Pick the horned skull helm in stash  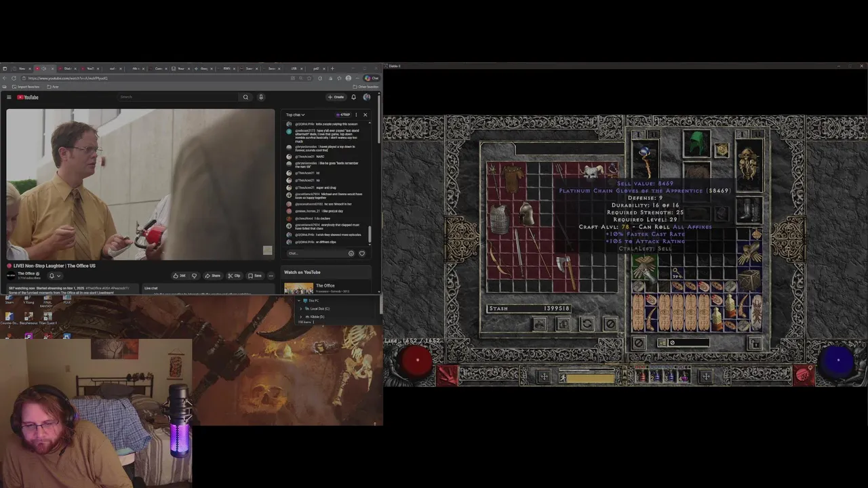pos(593,173)
